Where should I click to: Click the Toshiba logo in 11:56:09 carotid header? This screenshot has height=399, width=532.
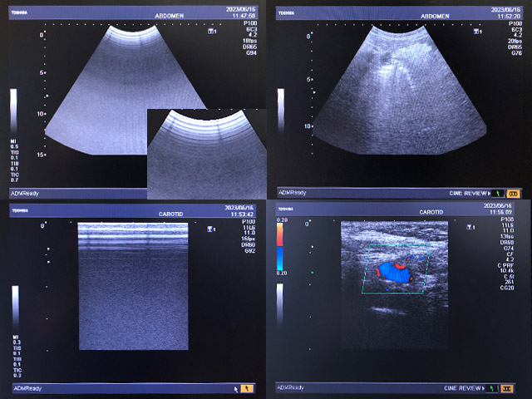click(x=286, y=209)
